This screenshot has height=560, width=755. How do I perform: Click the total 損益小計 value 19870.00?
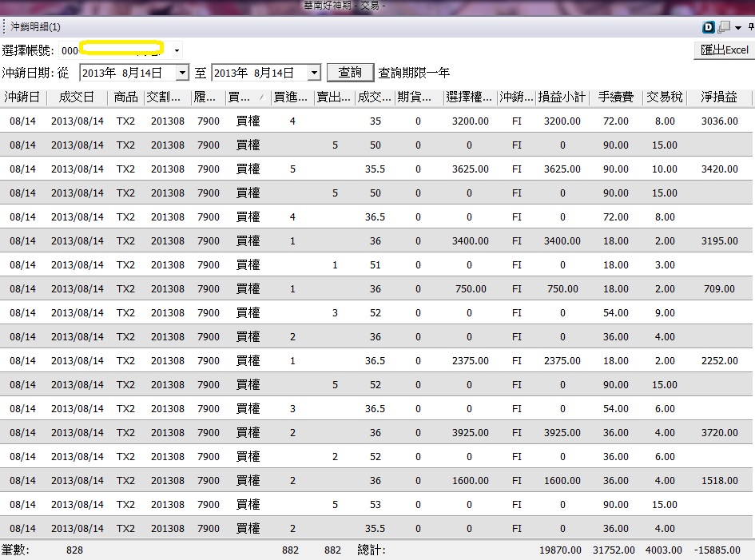tap(560, 550)
